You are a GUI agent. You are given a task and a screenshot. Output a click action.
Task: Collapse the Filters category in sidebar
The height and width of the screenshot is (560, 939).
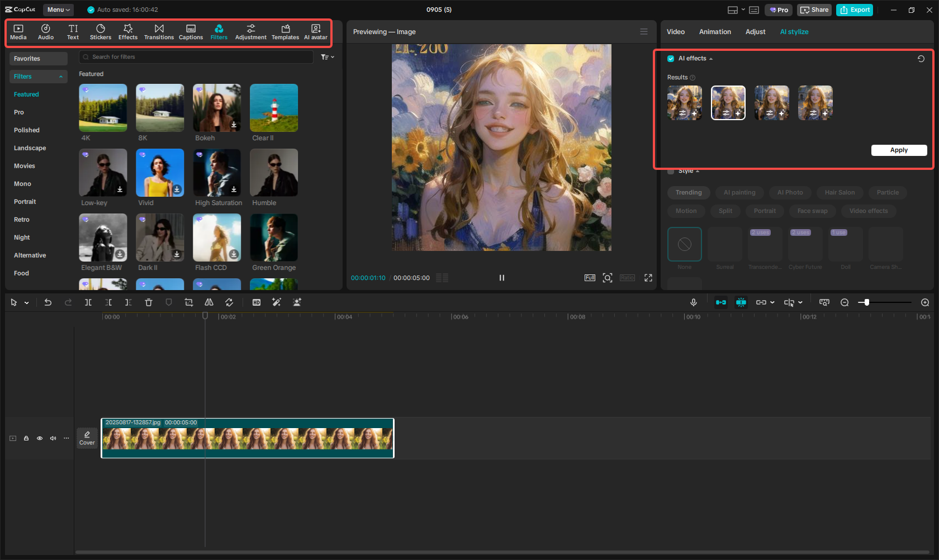60,77
